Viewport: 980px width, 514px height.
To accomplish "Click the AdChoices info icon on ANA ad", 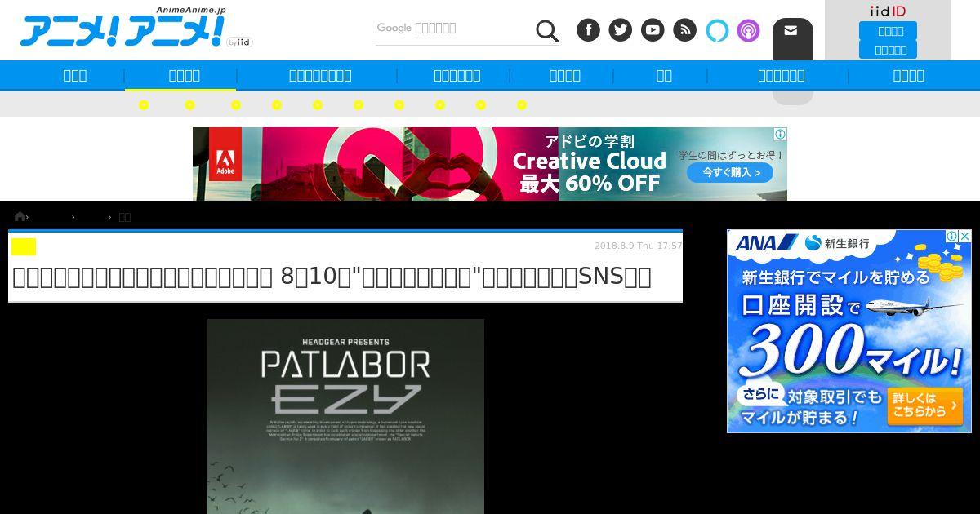I will coord(951,236).
